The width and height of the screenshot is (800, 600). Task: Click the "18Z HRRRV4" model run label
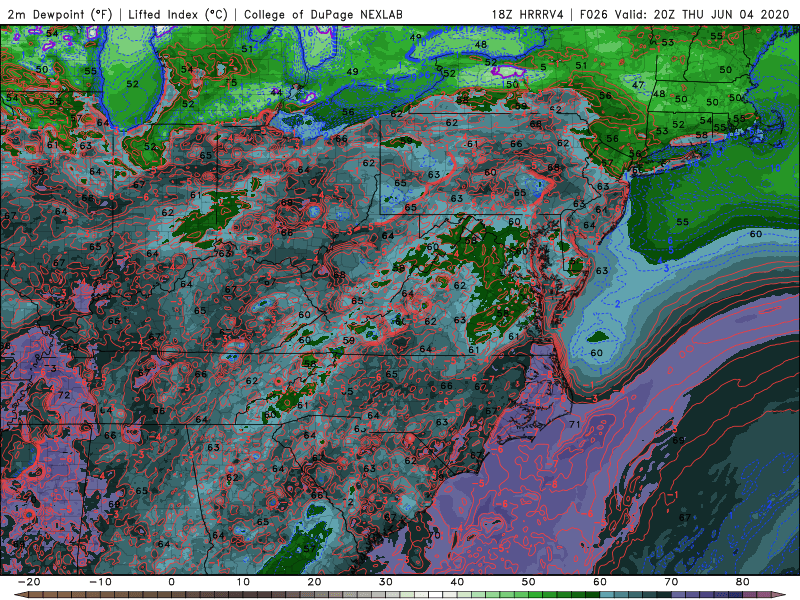[528, 14]
